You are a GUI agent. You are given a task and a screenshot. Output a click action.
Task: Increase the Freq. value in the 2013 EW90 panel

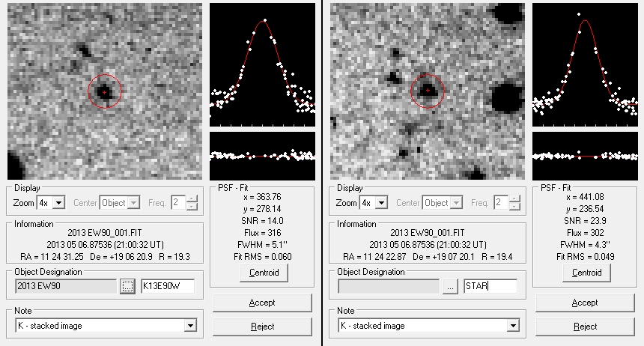(192, 199)
